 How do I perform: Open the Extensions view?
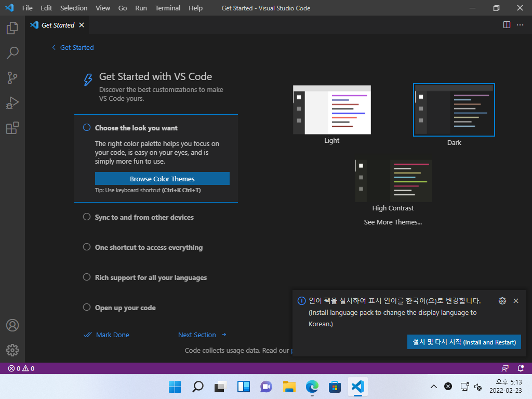pos(12,128)
